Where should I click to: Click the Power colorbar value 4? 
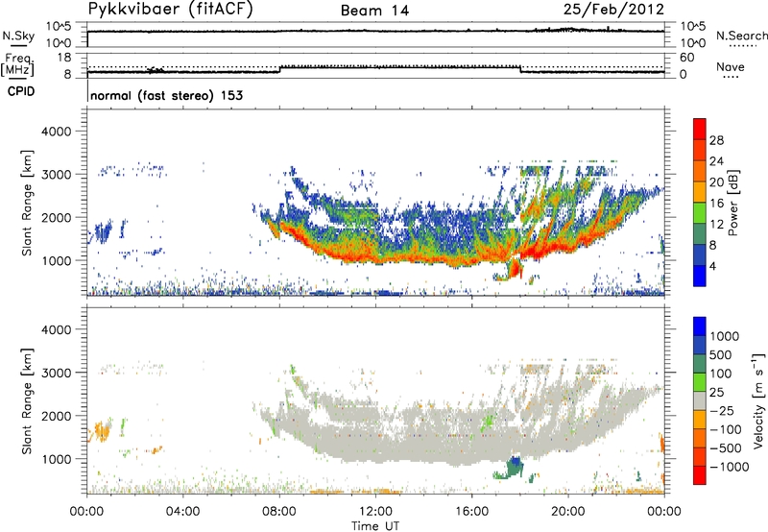tap(712, 267)
